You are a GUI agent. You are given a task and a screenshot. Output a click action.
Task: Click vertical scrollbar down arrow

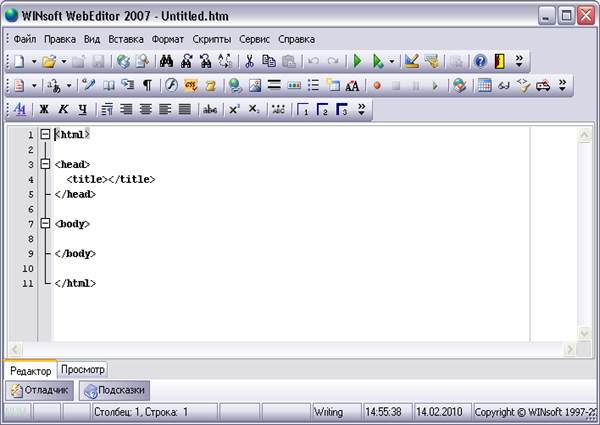(x=584, y=333)
